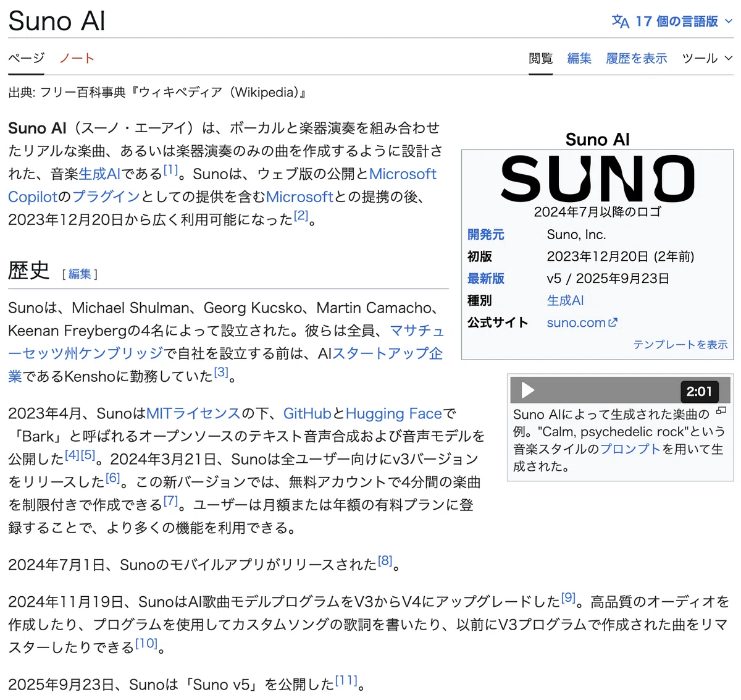Click the caption "2024年7月以降のロゴ"
This screenshot has height=700, width=741.
click(597, 212)
